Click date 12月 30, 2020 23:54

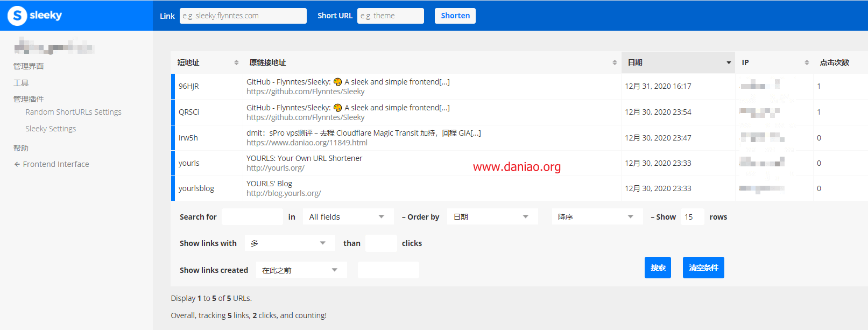658,112
